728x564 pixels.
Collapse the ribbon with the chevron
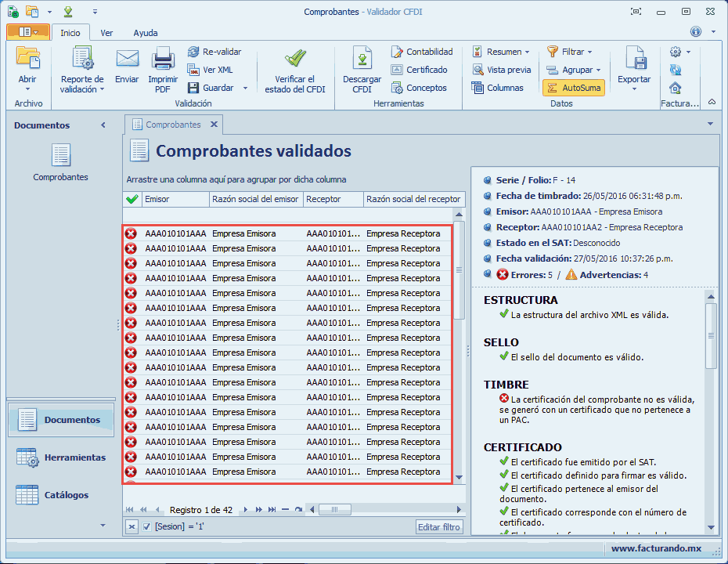point(712,102)
